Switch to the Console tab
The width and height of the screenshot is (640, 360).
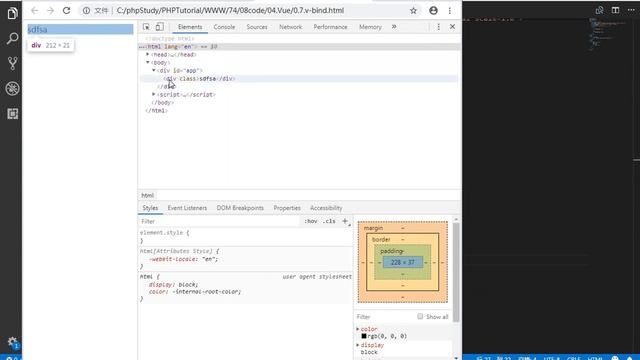pyautogui.click(x=224, y=27)
